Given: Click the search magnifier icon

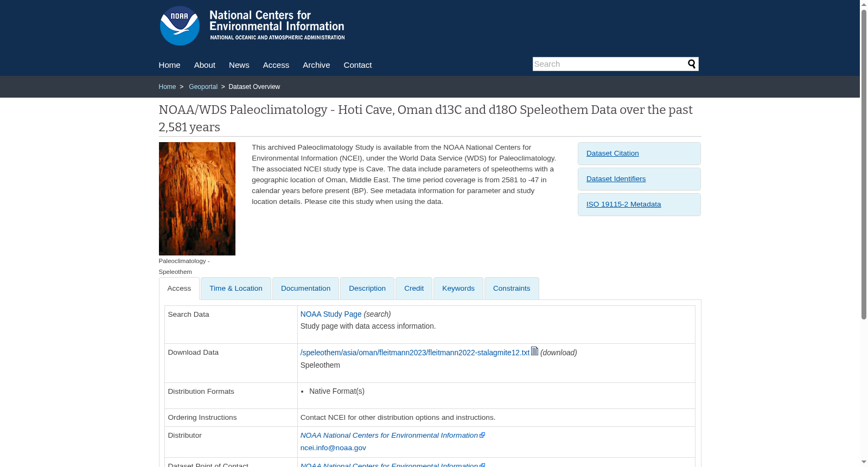Looking at the screenshot, I should click(x=692, y=64).
